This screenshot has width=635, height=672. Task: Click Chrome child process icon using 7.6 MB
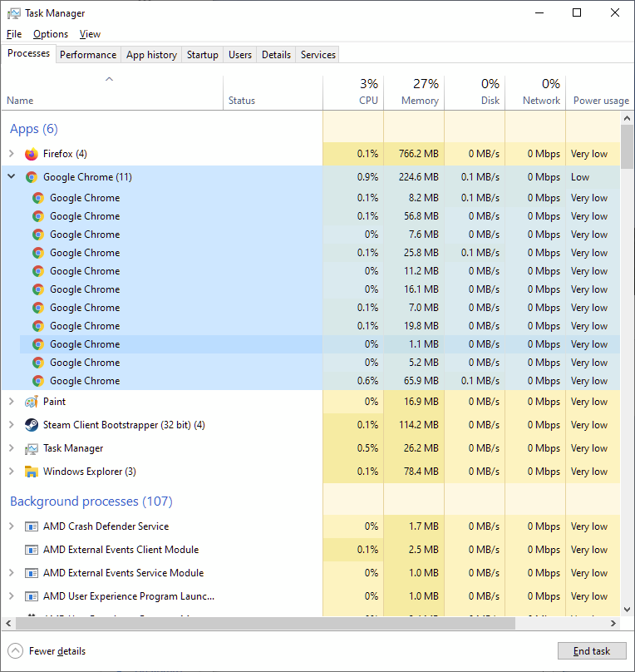point(38,235)
